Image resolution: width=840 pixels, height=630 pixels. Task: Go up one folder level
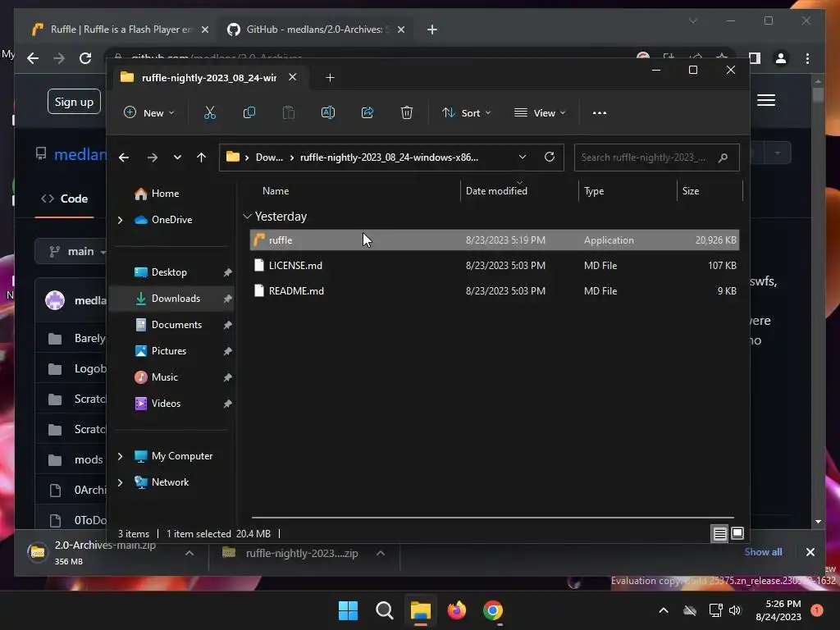202,157
